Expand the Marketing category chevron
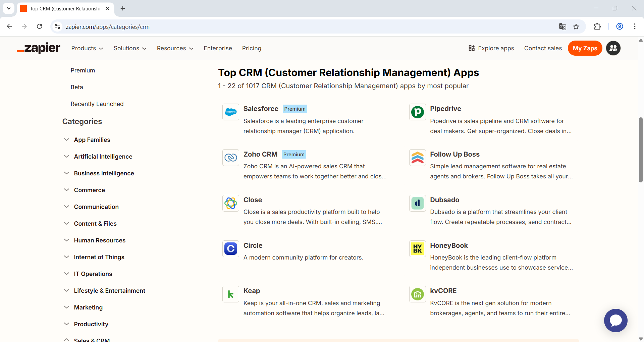 (x=67, y=307)
